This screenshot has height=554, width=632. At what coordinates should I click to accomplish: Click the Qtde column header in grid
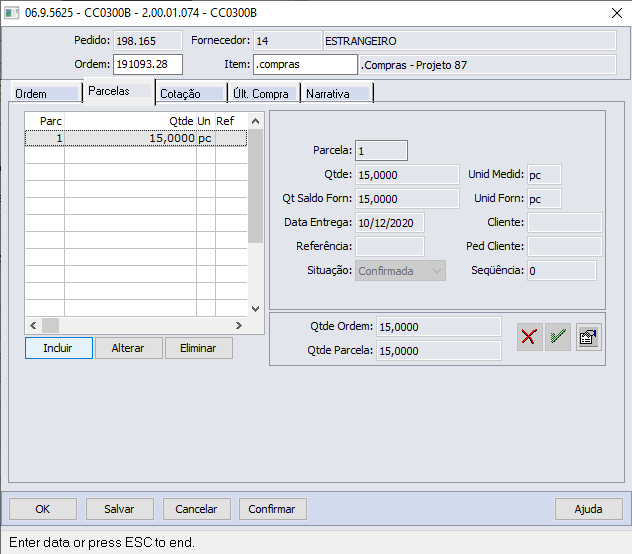(x=131, y=121)
